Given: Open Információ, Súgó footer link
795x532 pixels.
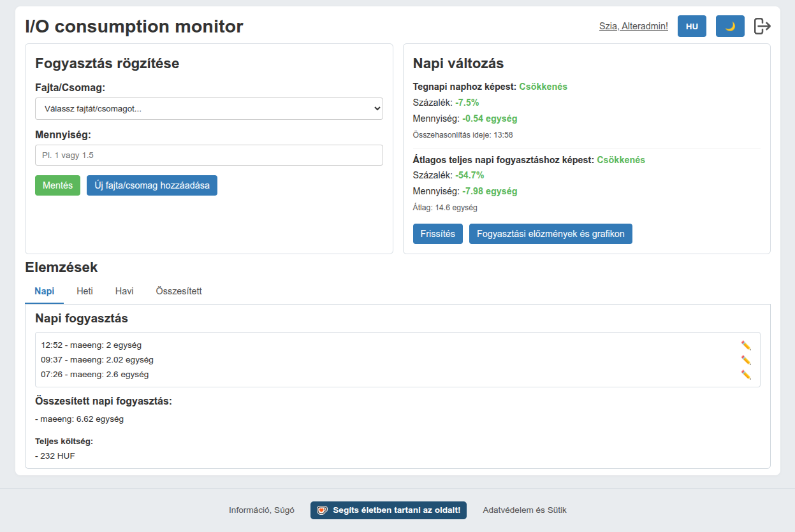Looking at the screenshot, I should point(261,510).
